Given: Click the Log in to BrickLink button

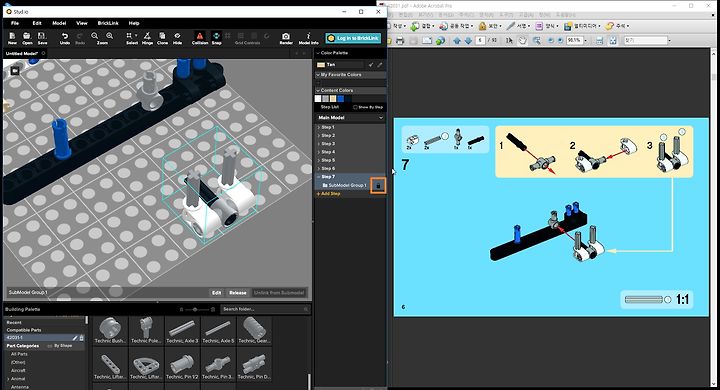Looking at the screenshot, I should pyautogui.click(x=353, y=38).
